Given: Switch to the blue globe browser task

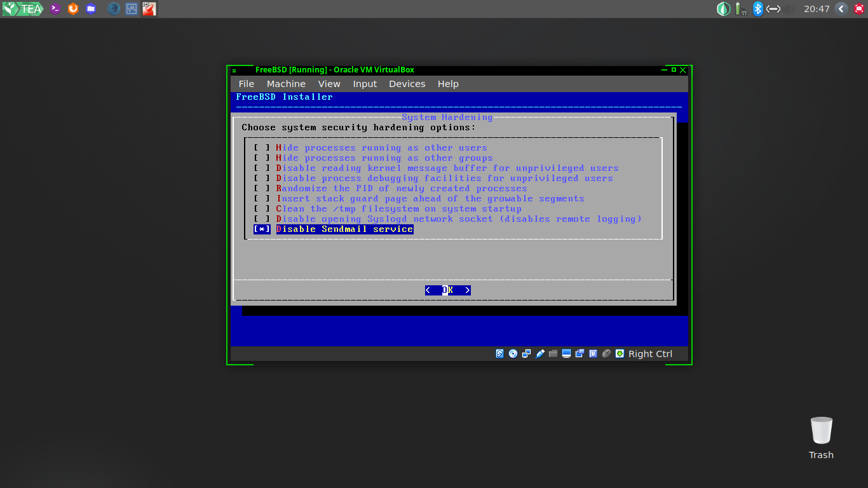Looking at the screenshot, I should click(114, 9).
